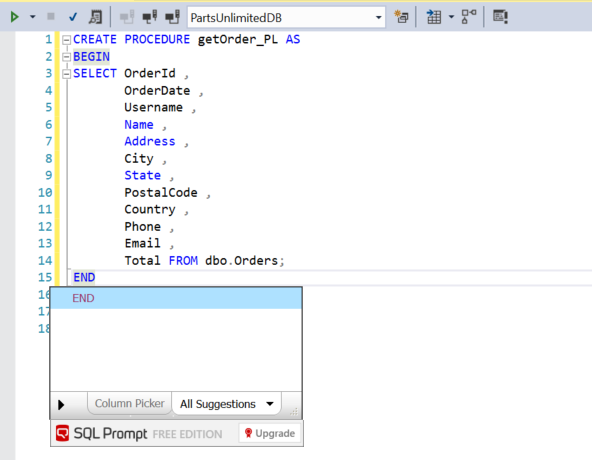Click the Parse checkmark icon

[73, 17]
